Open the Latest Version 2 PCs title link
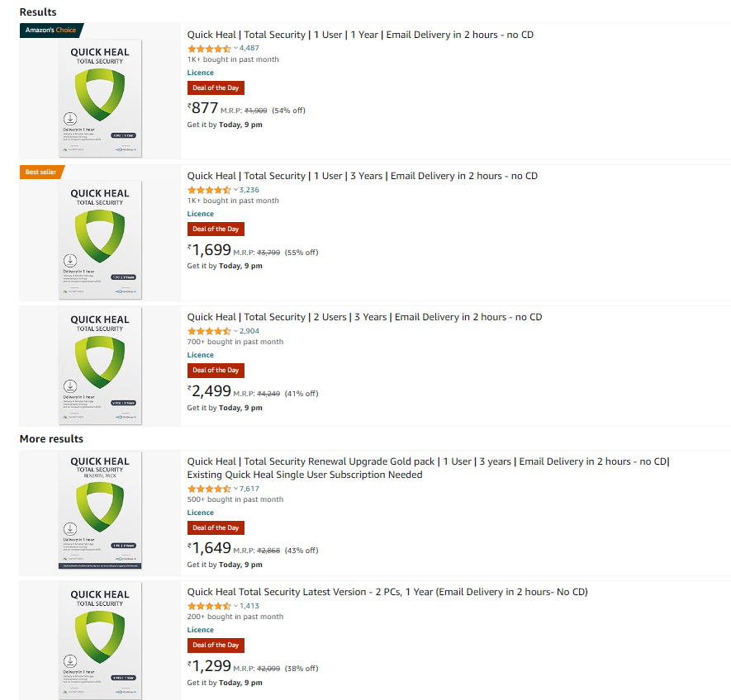Image resolution: width=731 pixels, height=700 pixels. coord(387,592)
